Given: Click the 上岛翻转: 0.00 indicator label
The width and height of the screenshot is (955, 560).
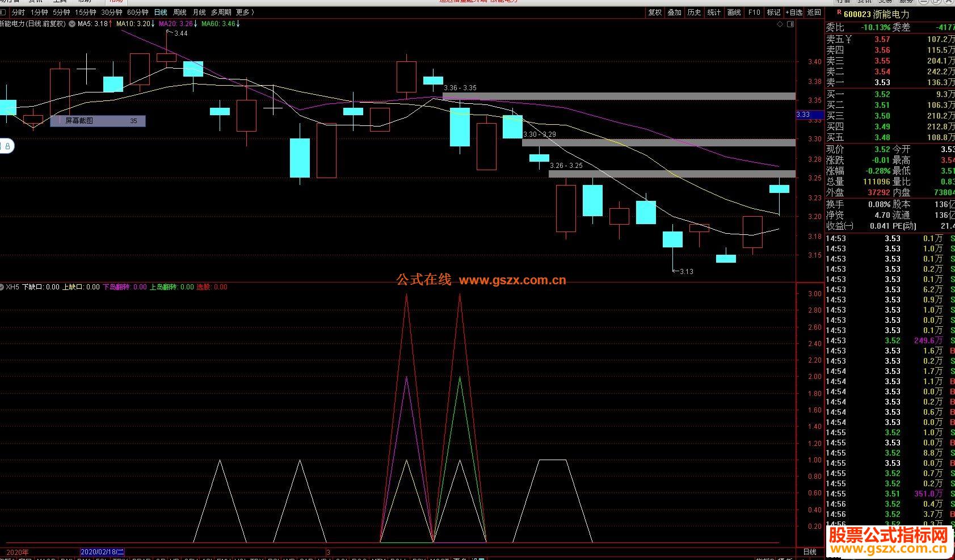Looking at the screenshot, I should coord(171,287).
